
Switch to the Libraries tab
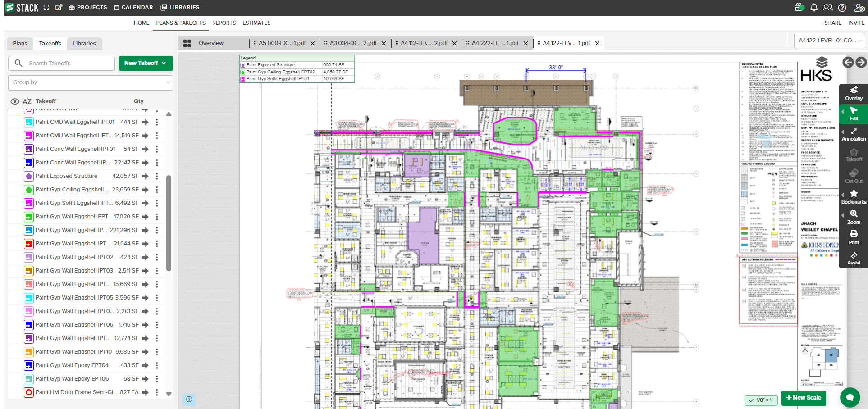84,44
